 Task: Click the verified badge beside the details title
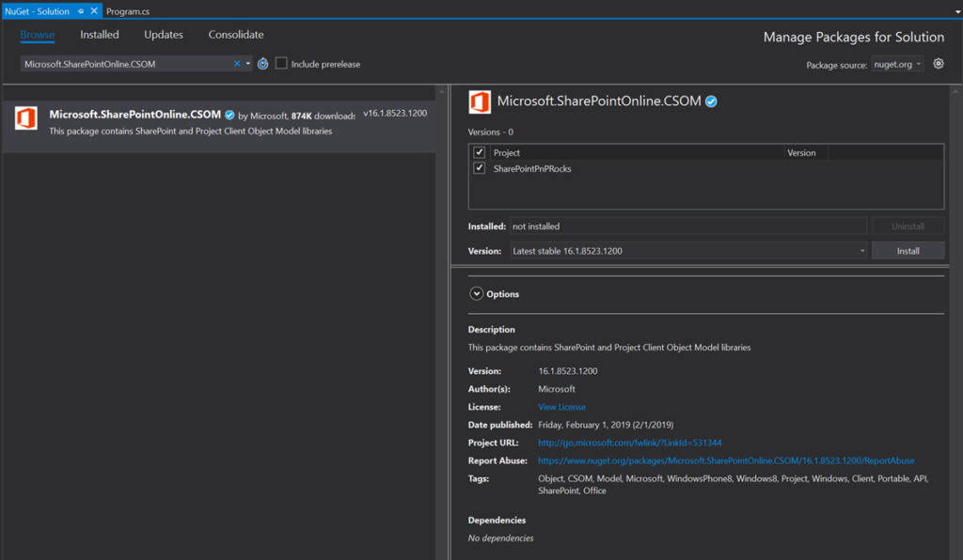click(713, 101)
